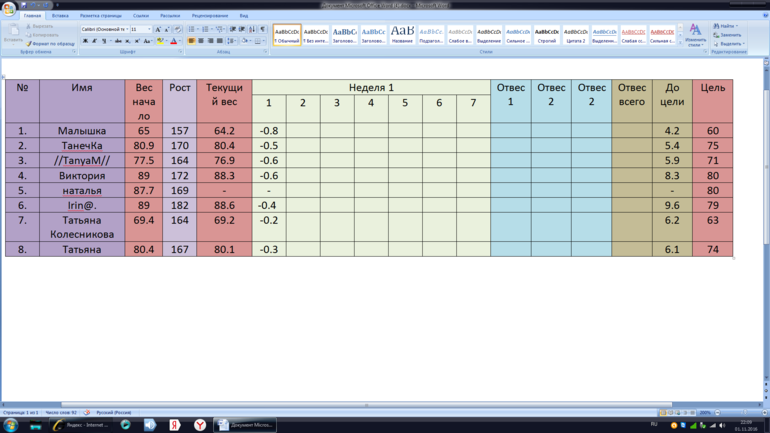Switch to the Вставка ribbon tab
Screen dimensions: 770x433
pyautogui.click(x=60, y=16)
